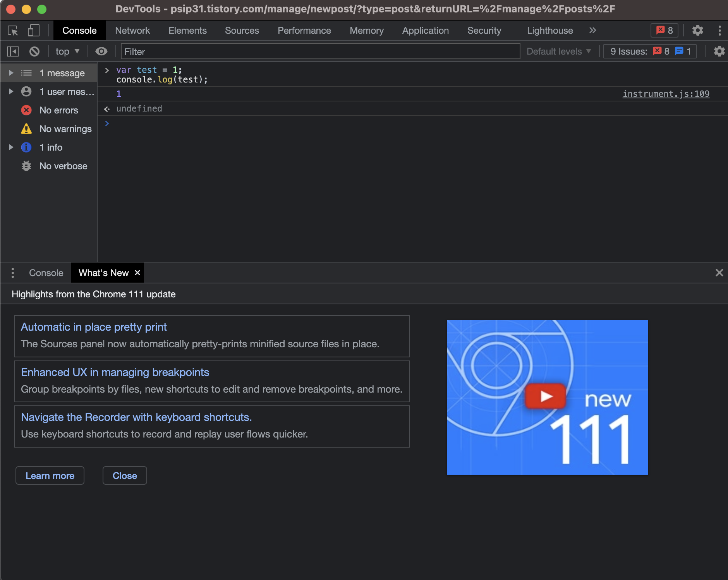The height and width of the screenshot is (580, 728).
Task: Open the customize DevTools three-dot menu
Action: [719, 31]
